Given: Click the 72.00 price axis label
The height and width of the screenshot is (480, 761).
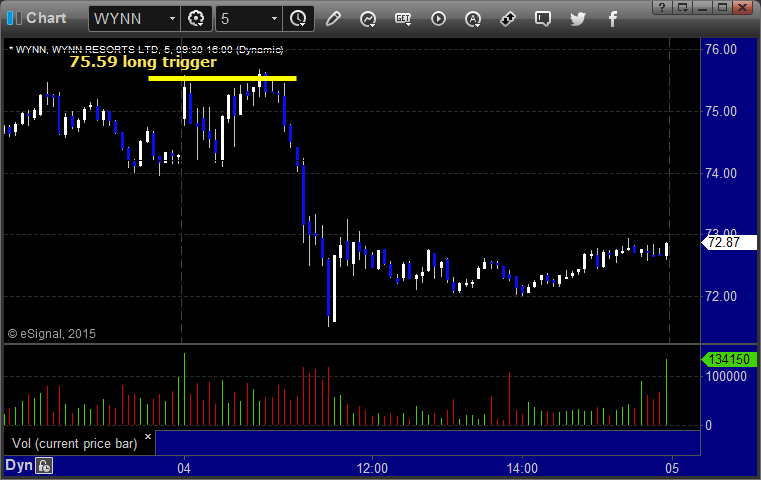Looking at the screenshot, I should tap(721, 297).
